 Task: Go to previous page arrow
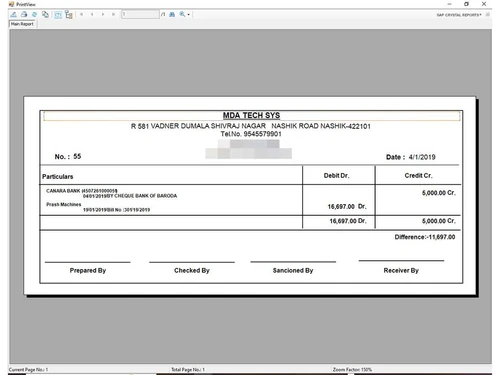pos(92,14)
